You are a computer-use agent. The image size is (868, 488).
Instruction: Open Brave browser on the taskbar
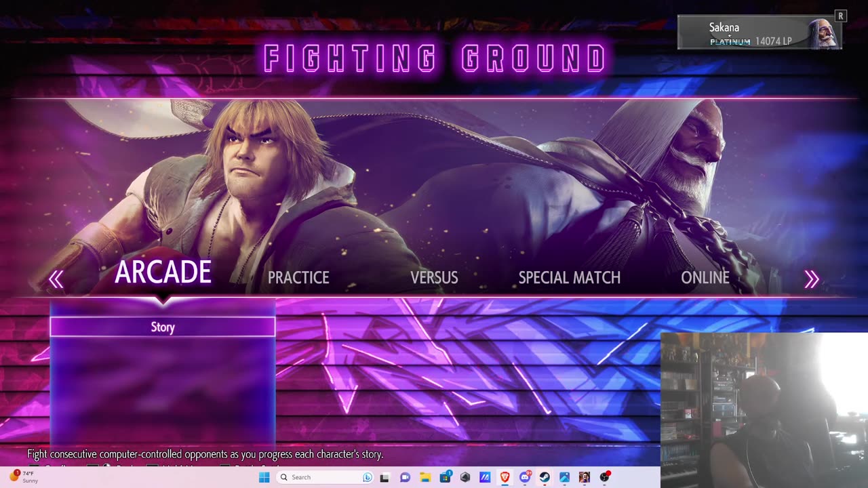505,477
